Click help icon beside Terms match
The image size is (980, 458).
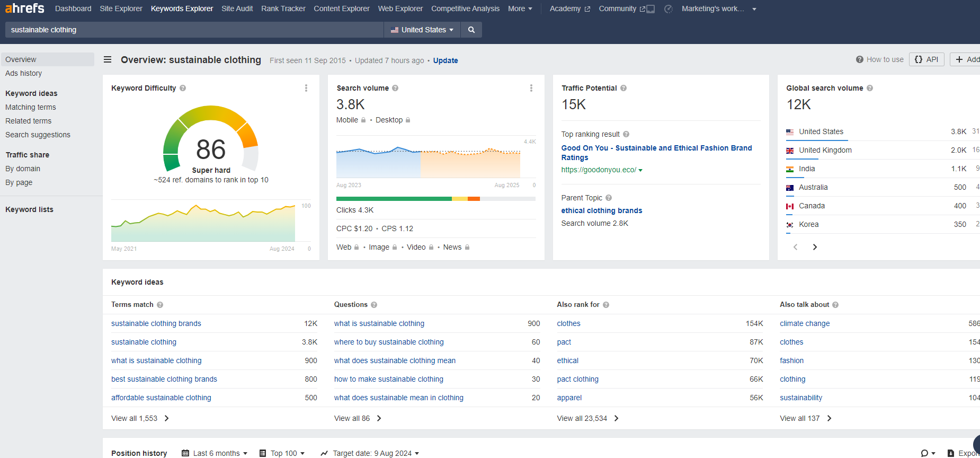coord(160,305)
